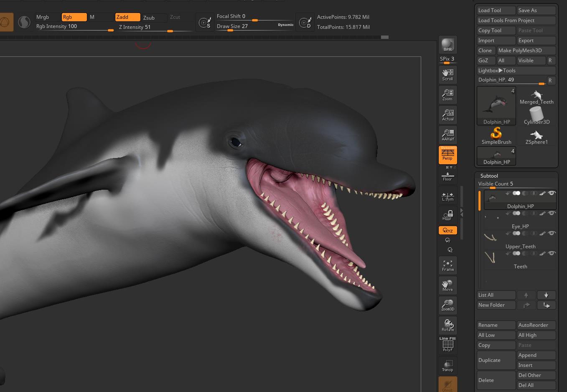
Task: Expand Lightbox Tools browser
Action: point(516,71)
